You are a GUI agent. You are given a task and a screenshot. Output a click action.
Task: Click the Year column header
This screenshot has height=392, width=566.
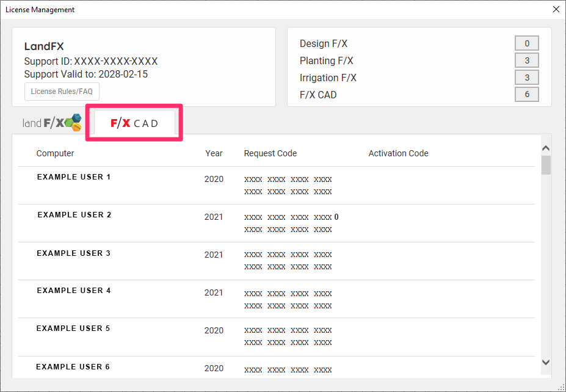point(214,153)
